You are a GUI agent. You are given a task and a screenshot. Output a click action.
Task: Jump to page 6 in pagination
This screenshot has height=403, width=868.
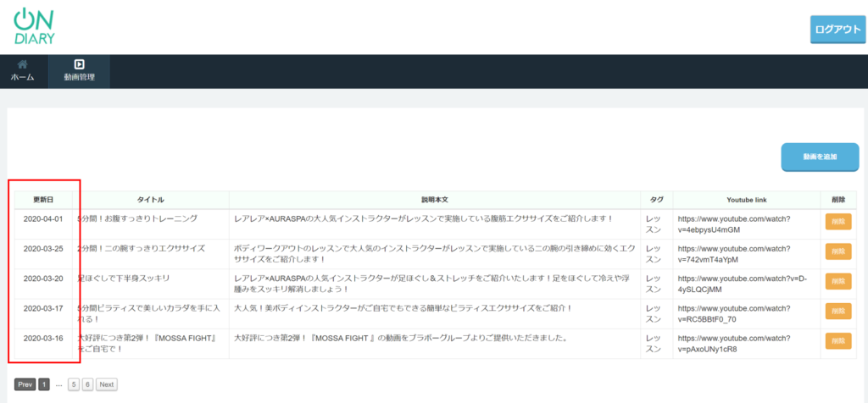[x=87, y=384]
